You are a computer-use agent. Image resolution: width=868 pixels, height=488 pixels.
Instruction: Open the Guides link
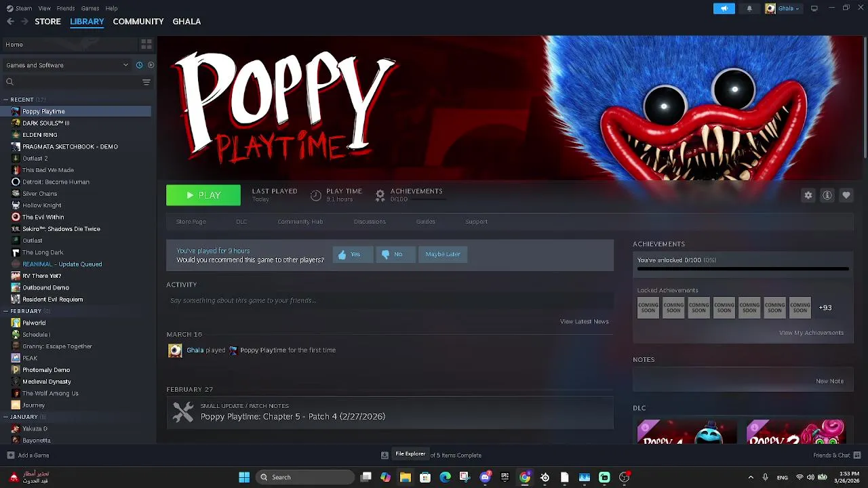click(426, 222)
